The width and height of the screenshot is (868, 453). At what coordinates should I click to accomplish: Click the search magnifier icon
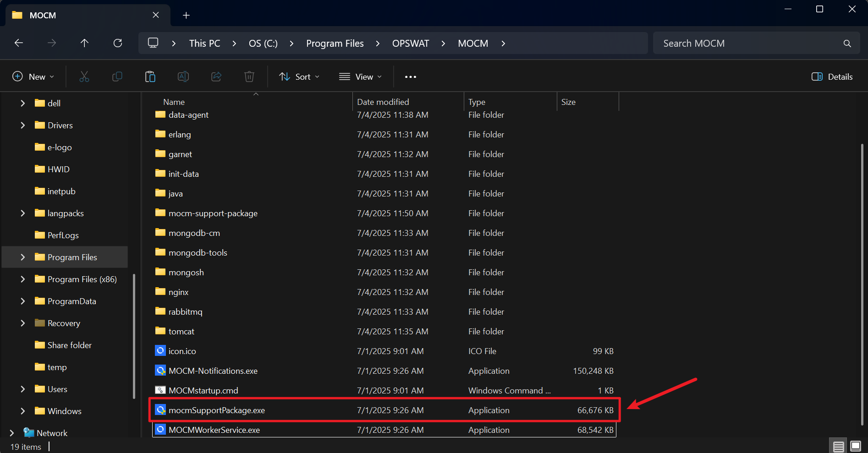(847, 44)
